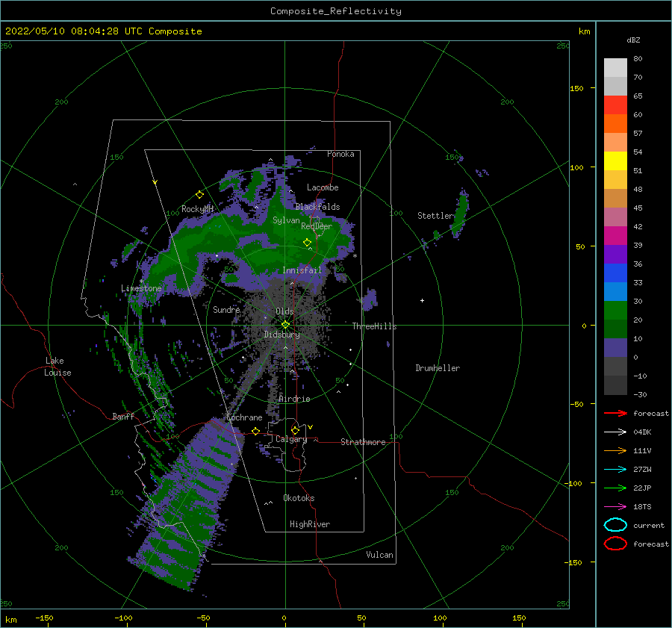Click yellow diamond marker below RedDeer
This screenshot has width=672, height=628.
tap(307, 243)
